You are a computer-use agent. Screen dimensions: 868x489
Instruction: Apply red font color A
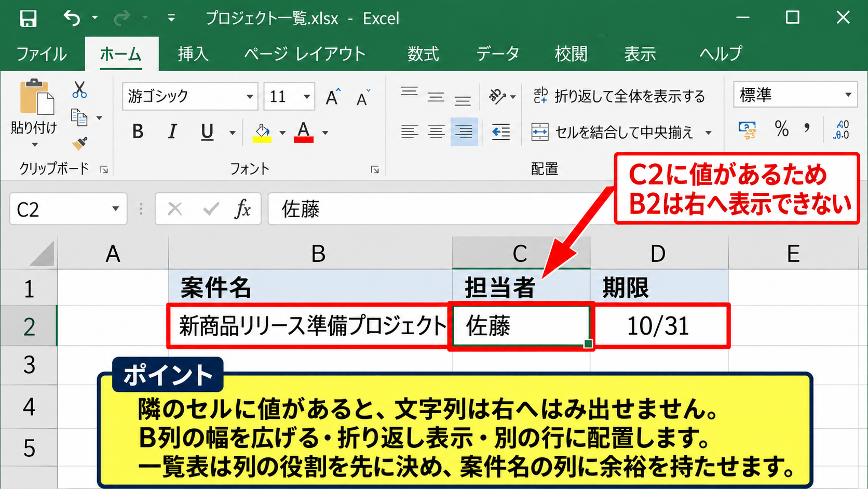(x=304, y=132)
